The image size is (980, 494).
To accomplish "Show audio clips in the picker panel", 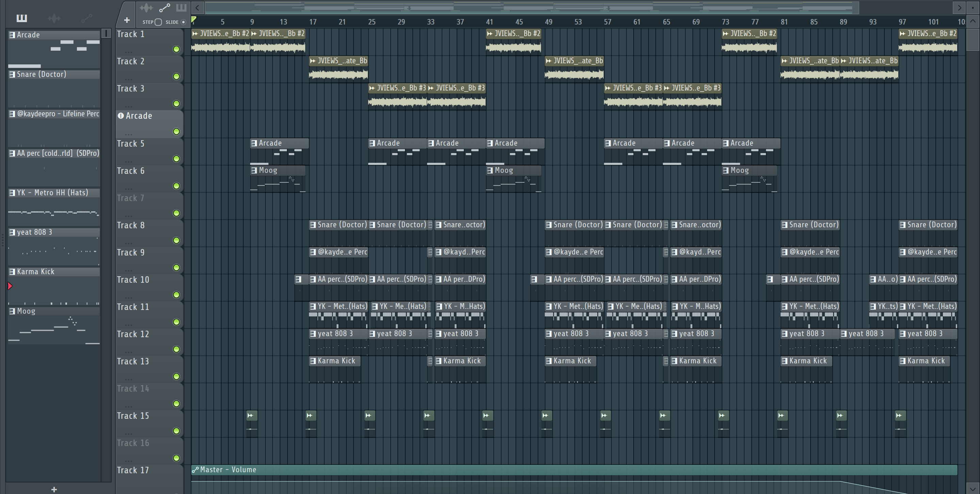I will (x=54, y=18).
